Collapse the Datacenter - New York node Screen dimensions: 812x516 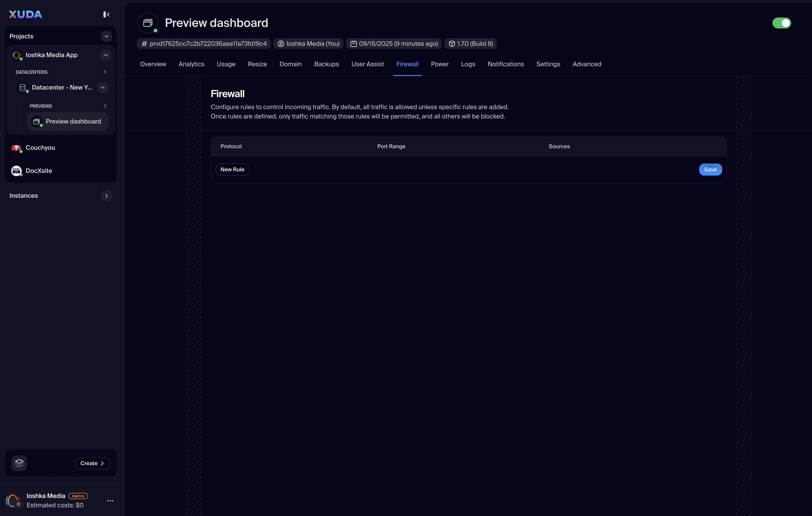click(x=103, y=87)
